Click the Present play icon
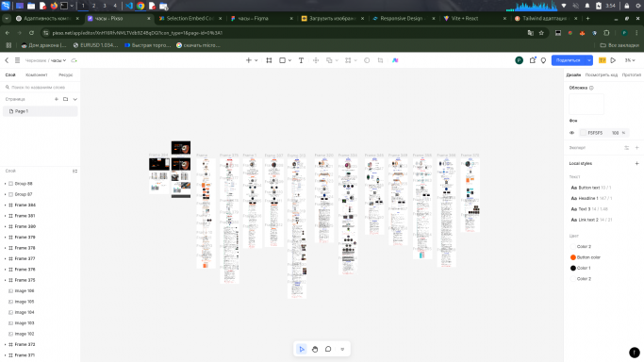This screenshot has height=362, width=644. pos(613,60)
